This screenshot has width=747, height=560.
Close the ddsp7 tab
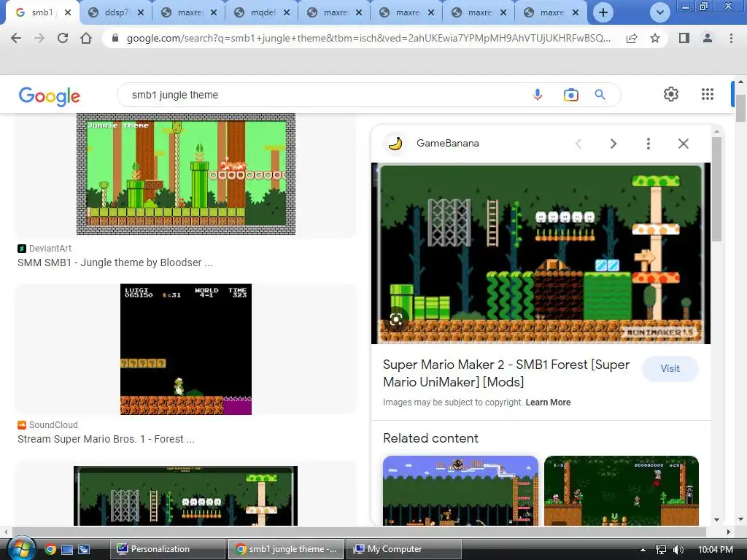tap(141, 13)
